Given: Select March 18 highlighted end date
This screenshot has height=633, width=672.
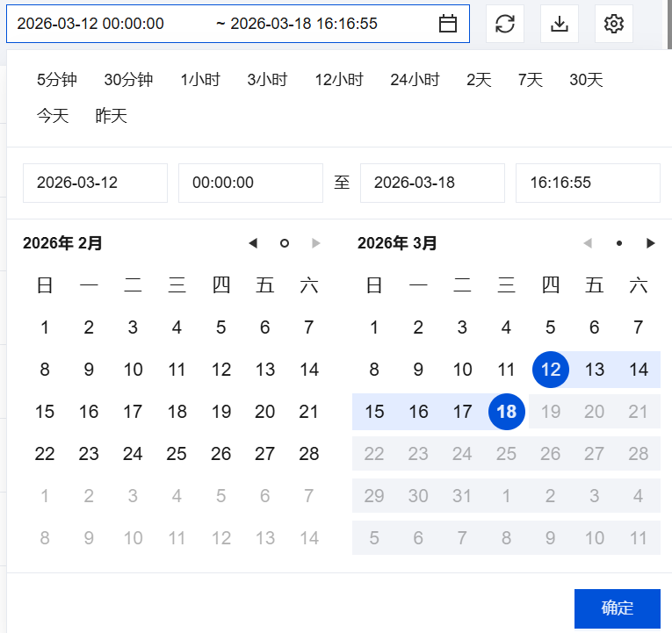Looking at the screenshot, I should coord(507,412).
